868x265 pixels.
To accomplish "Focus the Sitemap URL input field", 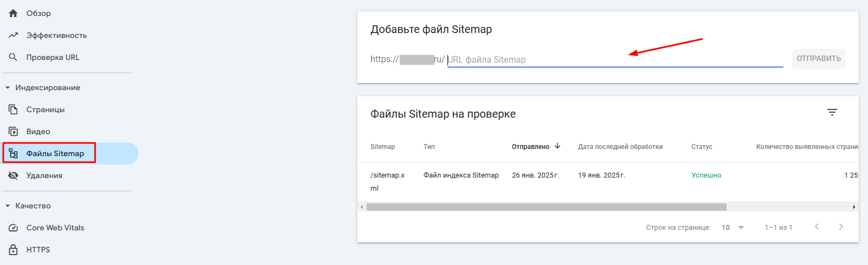I will point(615,59).
